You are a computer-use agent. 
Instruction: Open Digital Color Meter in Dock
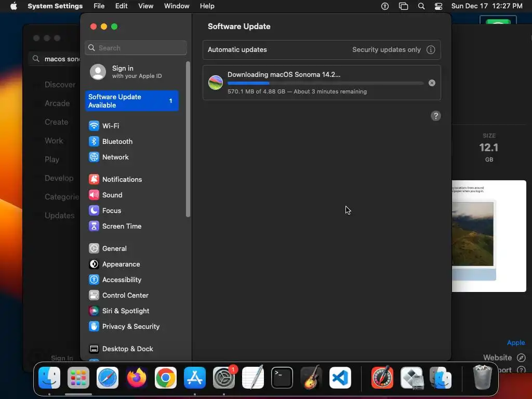click(382, 378)
